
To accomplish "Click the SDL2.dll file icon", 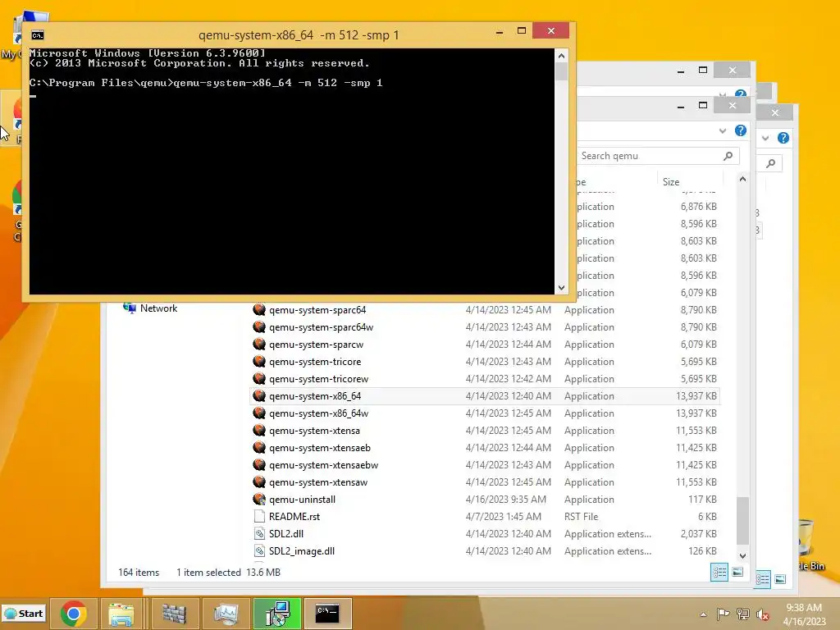I will pyautogui.click(x=259, y=533).
